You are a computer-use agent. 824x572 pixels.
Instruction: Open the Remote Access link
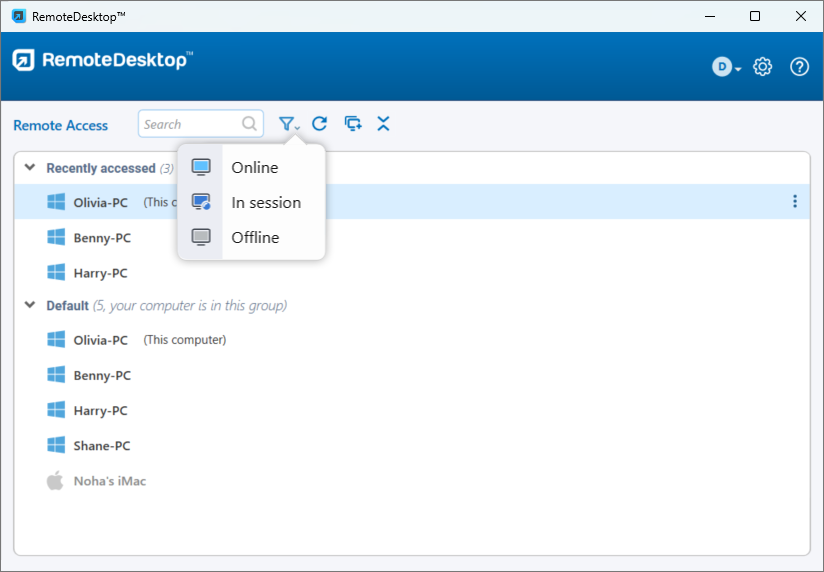pos(60,125)
